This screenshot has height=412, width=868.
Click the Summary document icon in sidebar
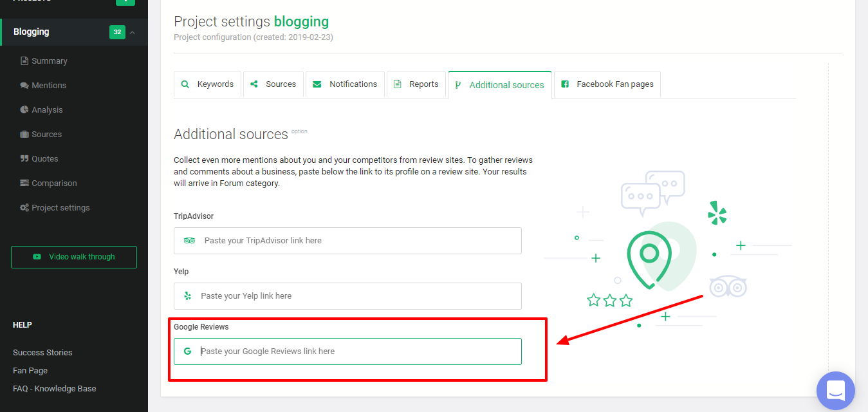click(24, 61)
